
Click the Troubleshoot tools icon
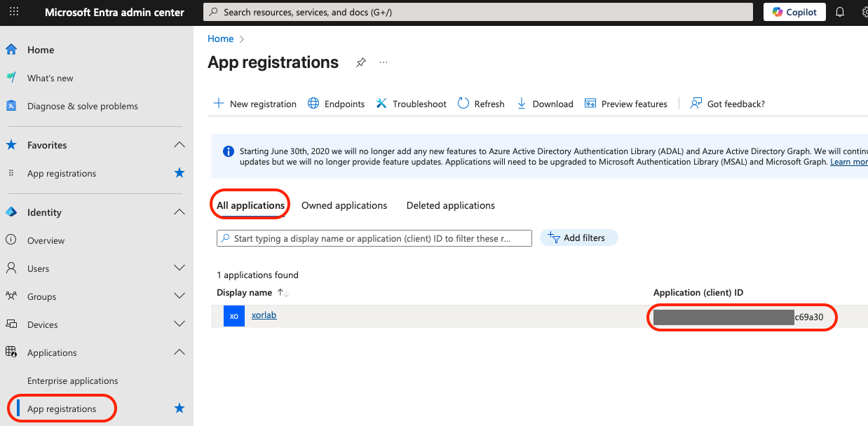381,104
